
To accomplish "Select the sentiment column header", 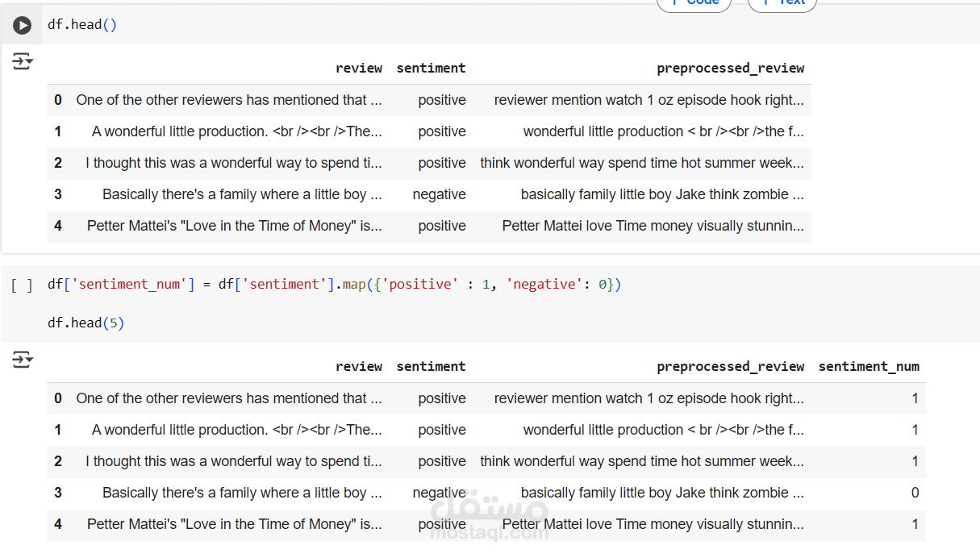I will pos(431,68).
